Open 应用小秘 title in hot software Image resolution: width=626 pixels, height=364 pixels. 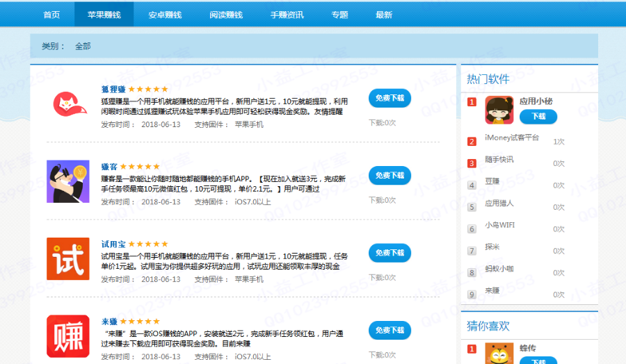point(536,101)
